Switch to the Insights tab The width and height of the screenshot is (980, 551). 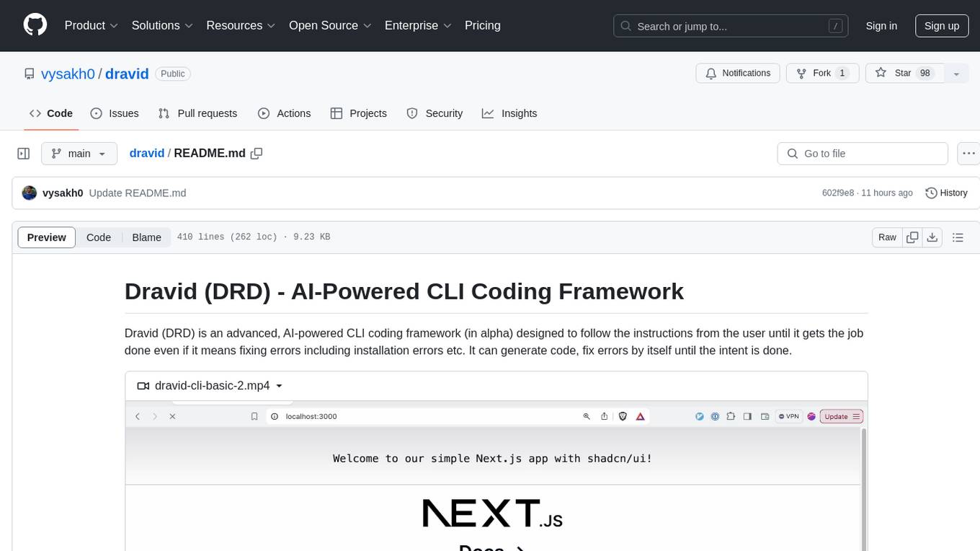click(509, 113)
